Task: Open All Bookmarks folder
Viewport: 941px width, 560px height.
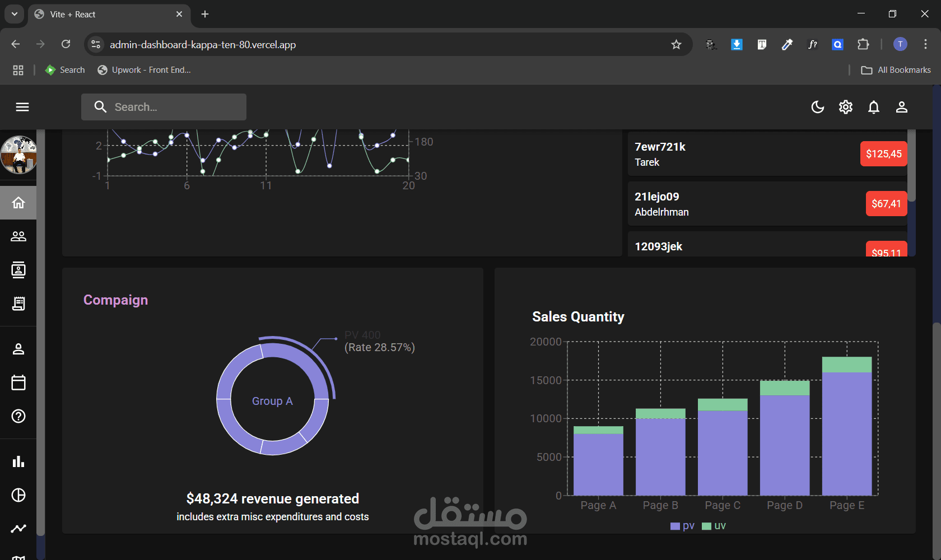Action: [896, 70]
